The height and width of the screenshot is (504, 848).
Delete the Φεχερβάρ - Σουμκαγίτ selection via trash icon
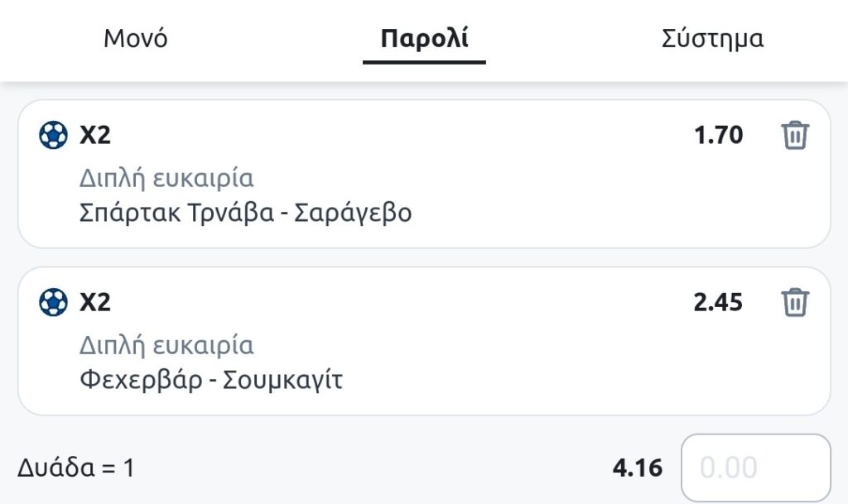(794, 302)
